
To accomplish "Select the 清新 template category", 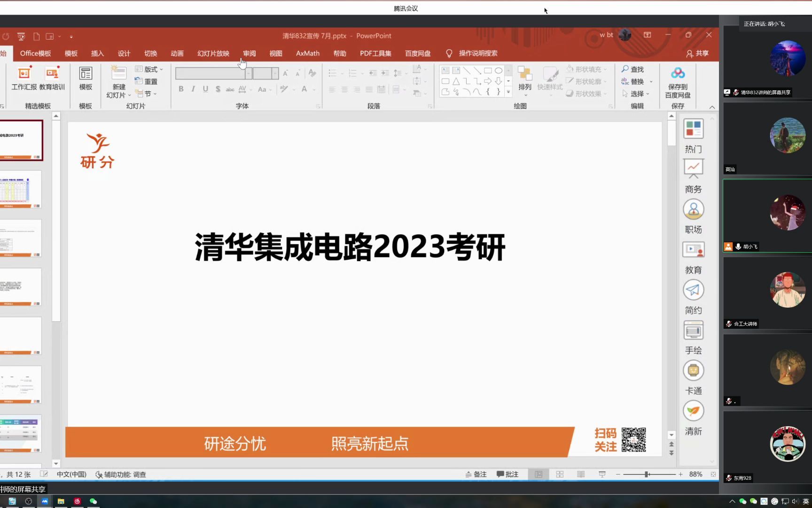I will 693,418.
